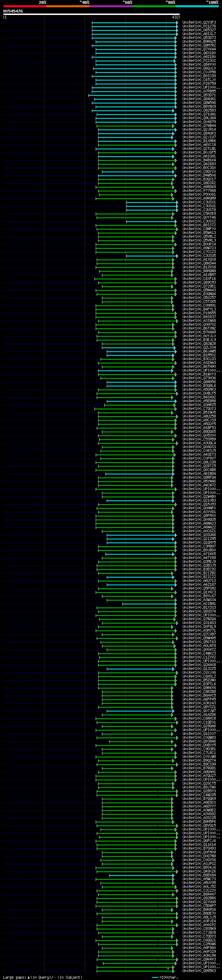The image size is (222, 980).
Task: Select the UniRef100_Q2JIU7 label
Action: pyautogui.click(x=199, y=137)
